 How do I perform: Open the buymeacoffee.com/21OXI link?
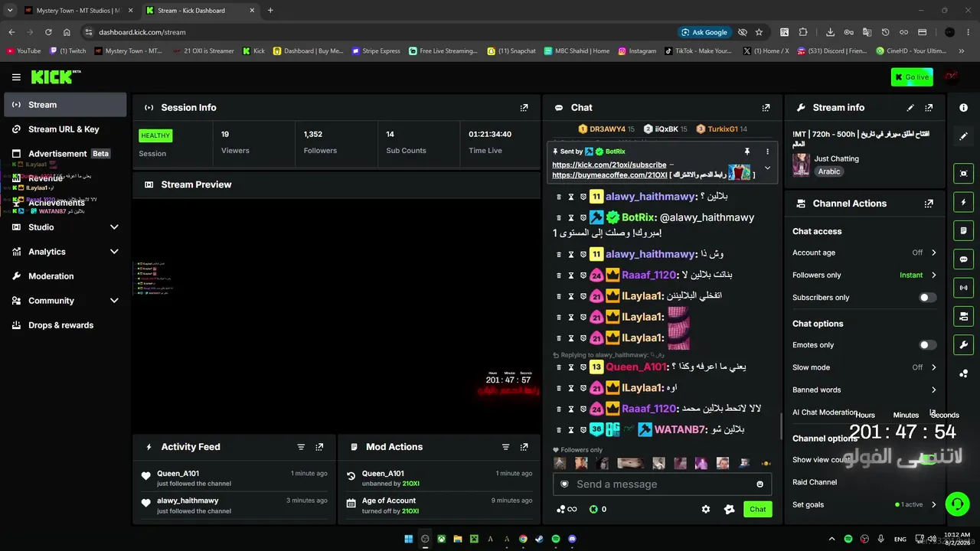tap(609, 175)
